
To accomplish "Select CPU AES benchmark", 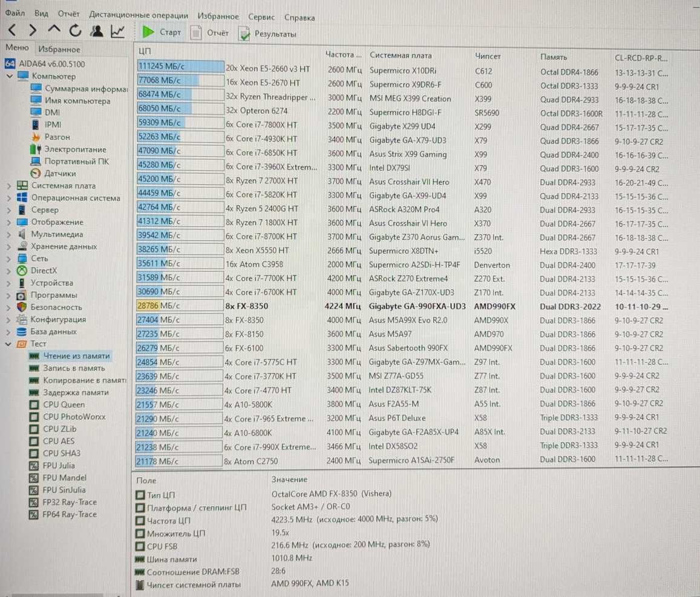I will [x=52, y=441].
